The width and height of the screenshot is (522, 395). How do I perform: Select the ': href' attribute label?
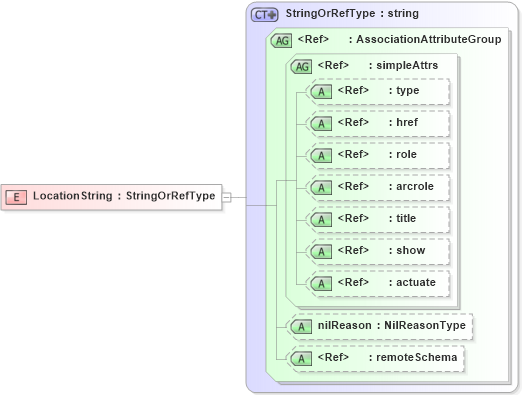click(x=403, y=122)
